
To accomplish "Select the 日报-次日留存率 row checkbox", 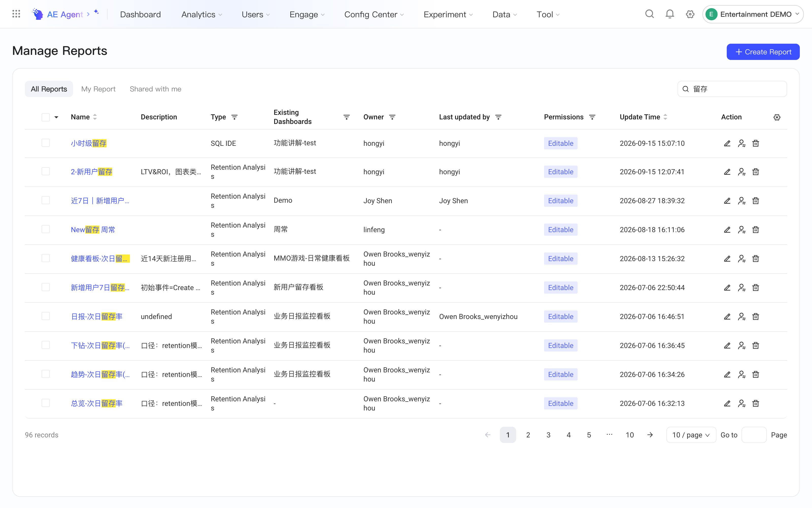I will tap(46, 316).
